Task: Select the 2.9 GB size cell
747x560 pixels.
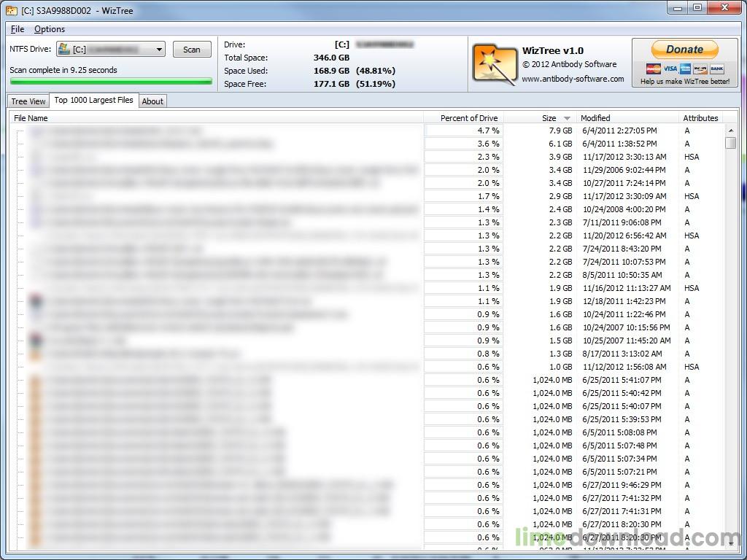Action: pyautogui.click(x=560, y=196)
